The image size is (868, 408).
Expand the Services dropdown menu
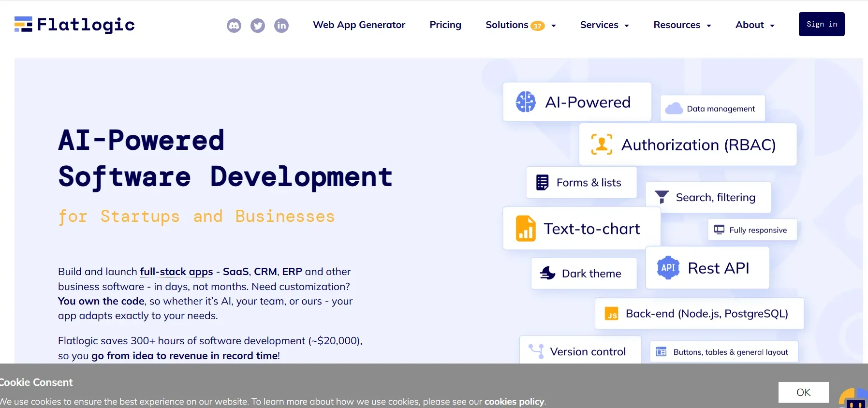[x=604, y=25]
